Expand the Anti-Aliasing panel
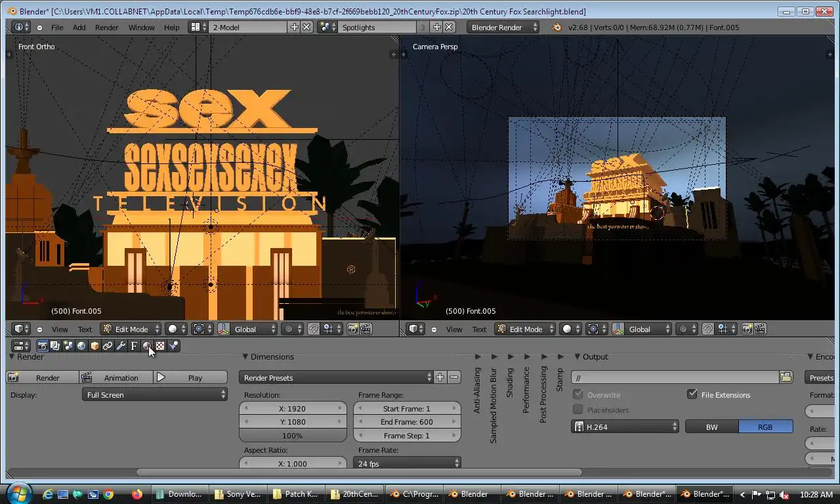This screenshot has width=840, height=504. coord(477,356)
